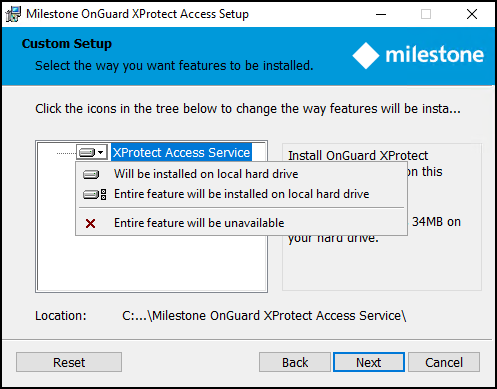Image resolution: width=497 pixels, height=389 pixels.
Task: Go to the previous step with Back
Action: click(x=295, y=362)
